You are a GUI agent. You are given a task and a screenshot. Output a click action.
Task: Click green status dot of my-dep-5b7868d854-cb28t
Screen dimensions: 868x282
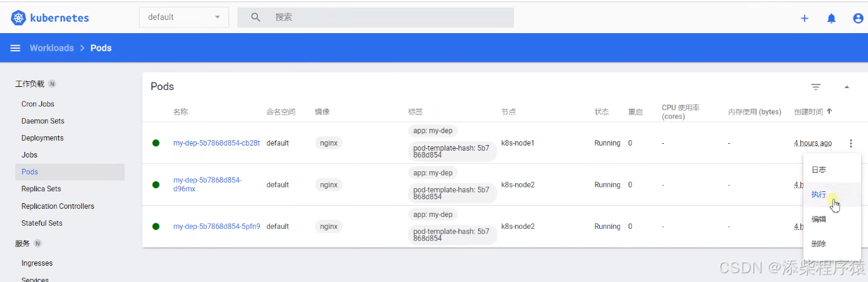click(x=156, y=143)
